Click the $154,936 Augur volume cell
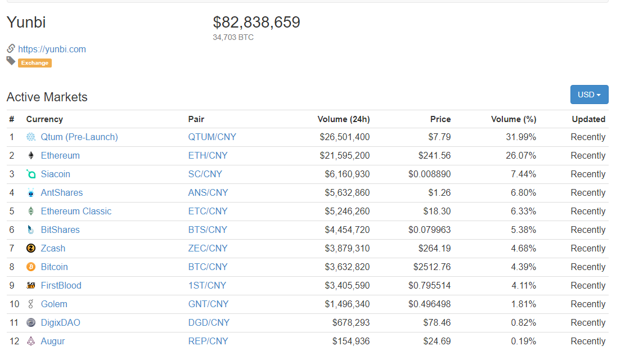 tap(351, 341)
